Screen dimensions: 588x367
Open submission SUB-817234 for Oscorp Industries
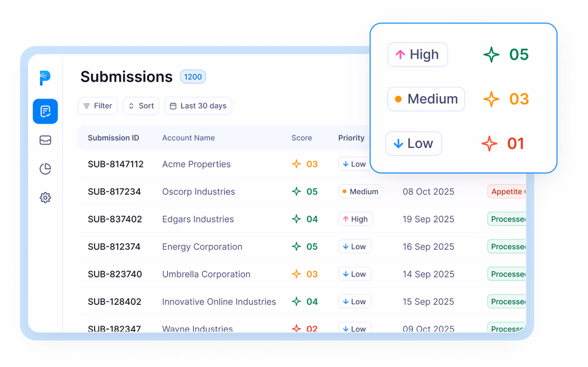pos(114,192)
